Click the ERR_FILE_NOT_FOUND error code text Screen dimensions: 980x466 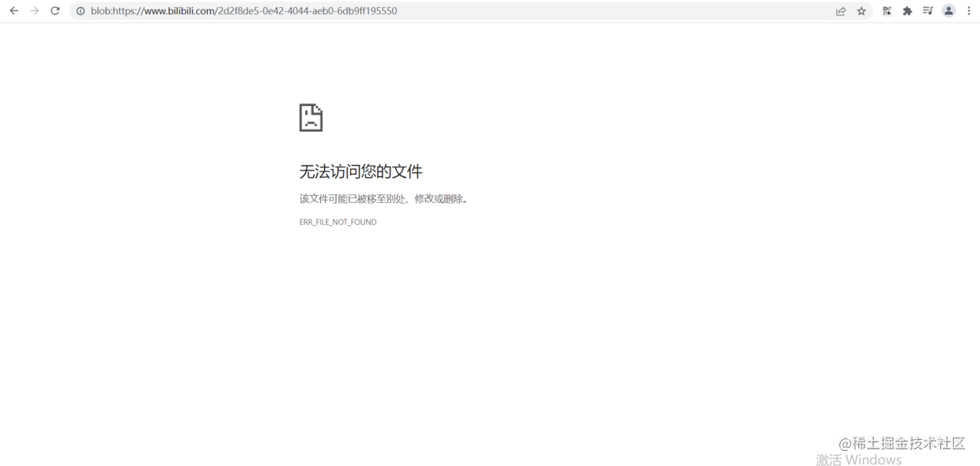pos(337,222)
